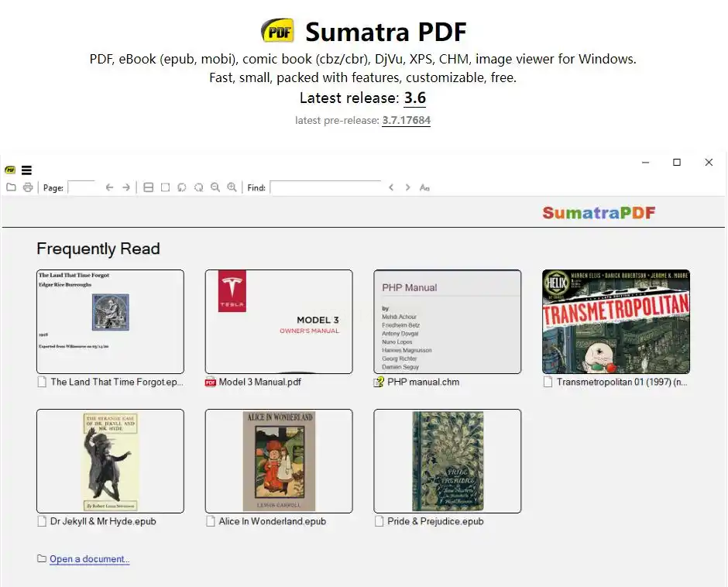Open the 3.7.17684 pre-release link

point(407,120)
